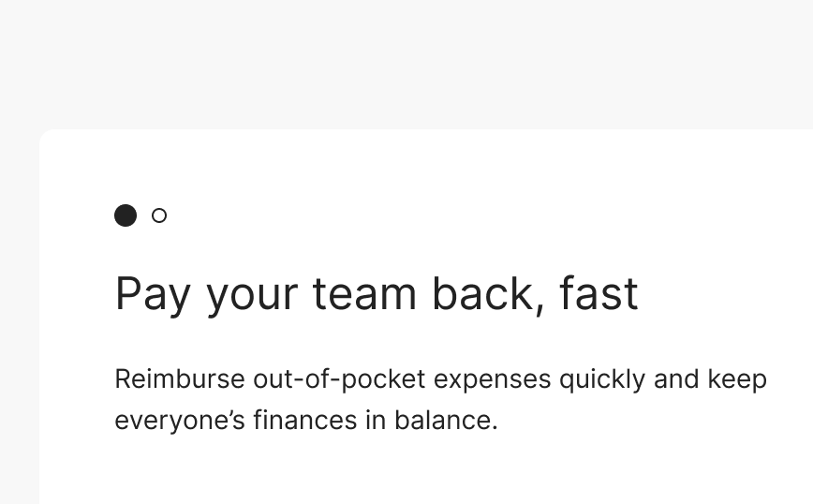
Task: Click the word "team" in the heading
Action: point(364,293)
